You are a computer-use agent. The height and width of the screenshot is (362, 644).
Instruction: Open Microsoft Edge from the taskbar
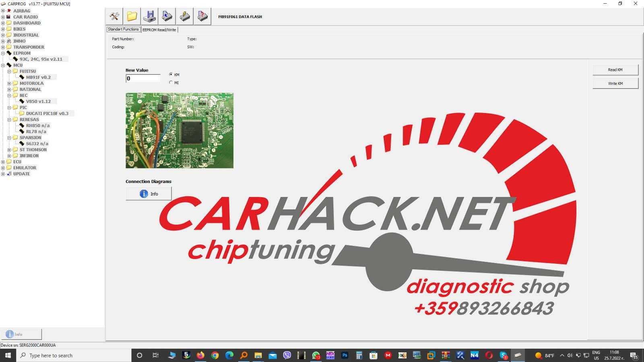coord(229,355)
